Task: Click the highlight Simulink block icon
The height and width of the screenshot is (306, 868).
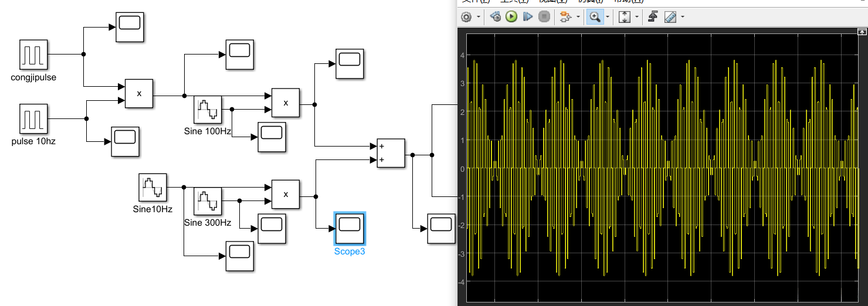Action: coord(565,17)
